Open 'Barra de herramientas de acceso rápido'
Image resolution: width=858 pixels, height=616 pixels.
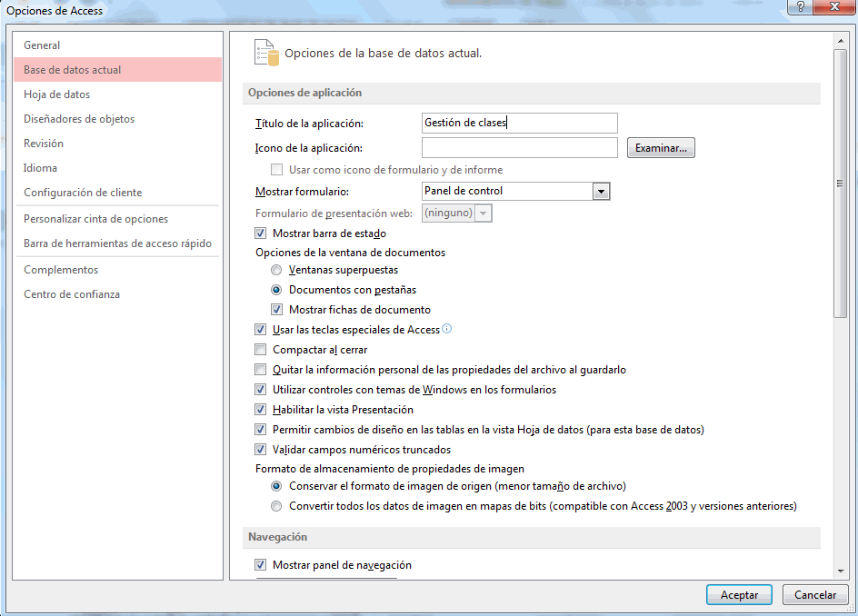(117, 243)
